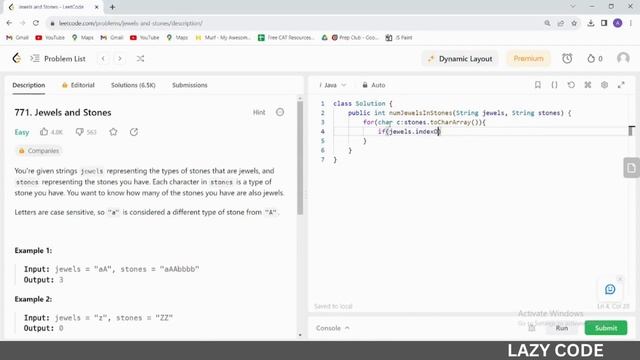
Task: Click the circle icon next to Hint
Action: pos(280,112)
